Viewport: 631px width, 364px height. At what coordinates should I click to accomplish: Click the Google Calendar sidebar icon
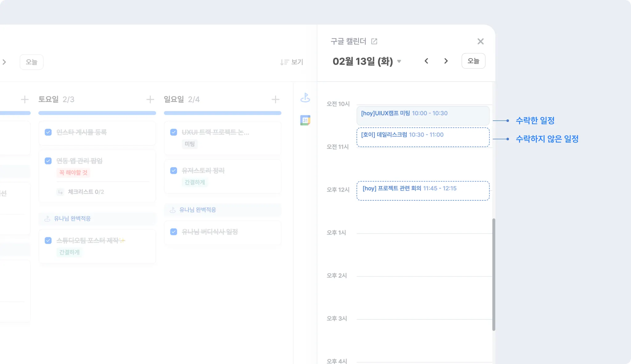(305, 120)
